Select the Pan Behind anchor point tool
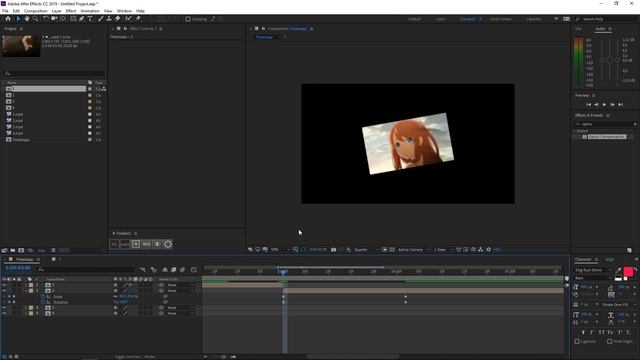This screenshot has width=640, height=360. (x=63, y=19)
